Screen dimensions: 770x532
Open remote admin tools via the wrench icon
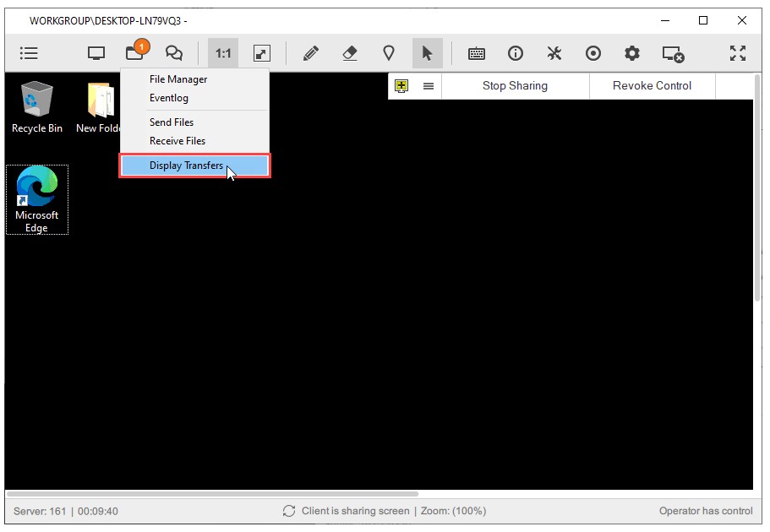coord(554,52)
